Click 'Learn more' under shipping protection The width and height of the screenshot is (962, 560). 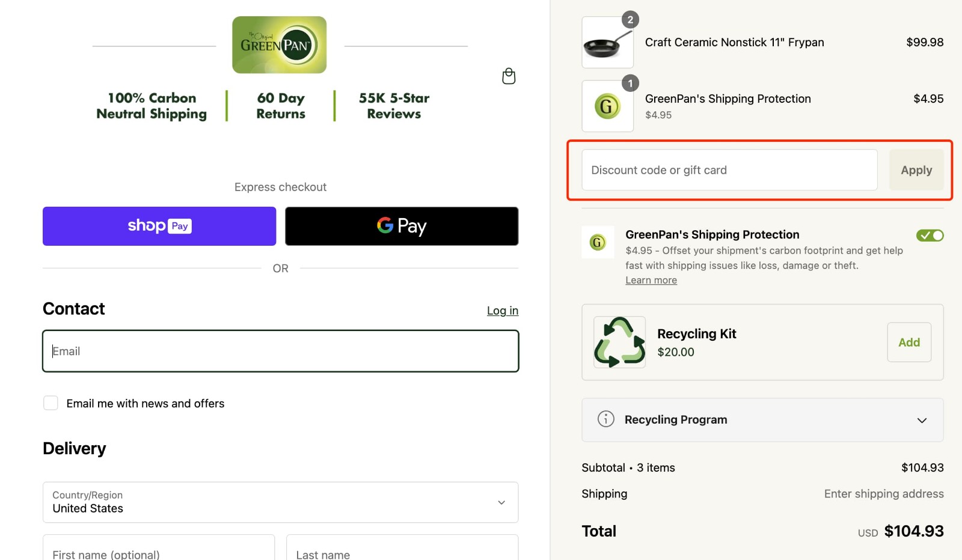651,280
